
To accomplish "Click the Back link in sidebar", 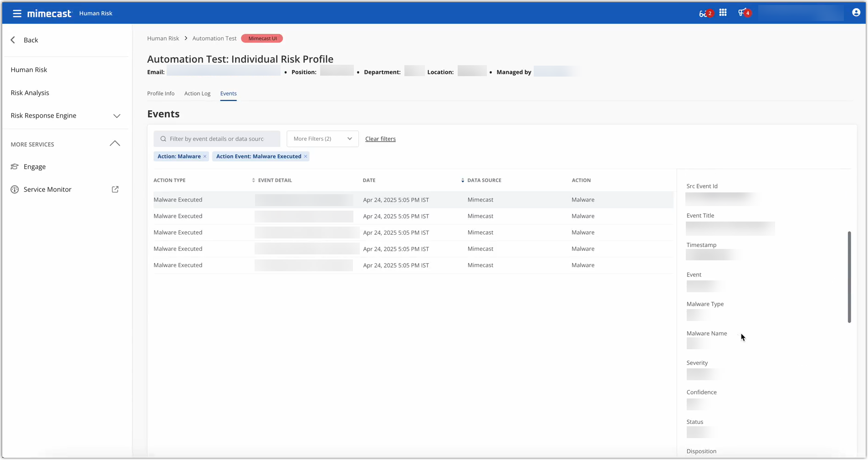I will 31,40.
